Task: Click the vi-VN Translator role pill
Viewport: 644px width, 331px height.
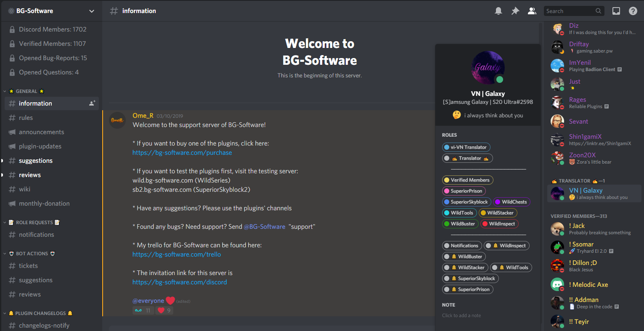Action: 466,147
